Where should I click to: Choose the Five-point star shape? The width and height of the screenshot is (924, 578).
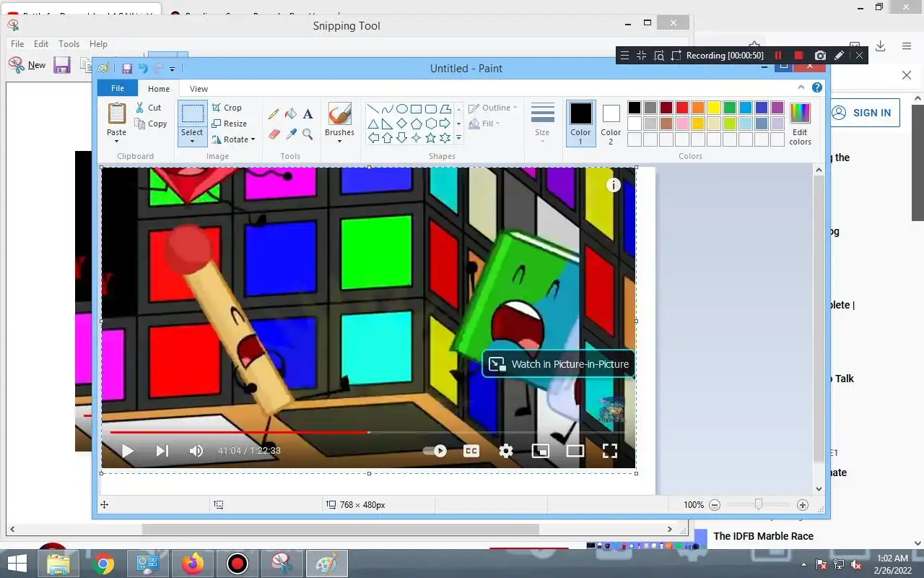point(431,138)
